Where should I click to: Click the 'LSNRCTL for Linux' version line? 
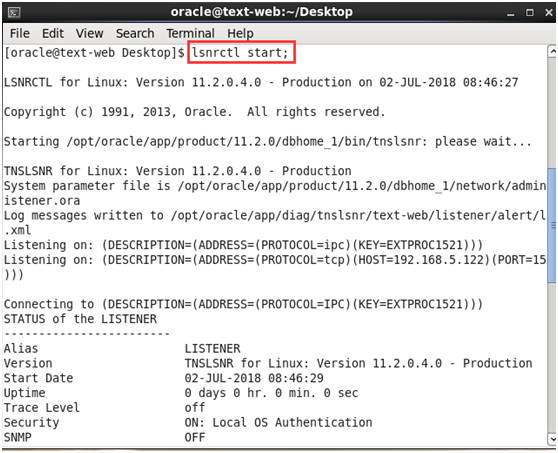tap(261, 82)
